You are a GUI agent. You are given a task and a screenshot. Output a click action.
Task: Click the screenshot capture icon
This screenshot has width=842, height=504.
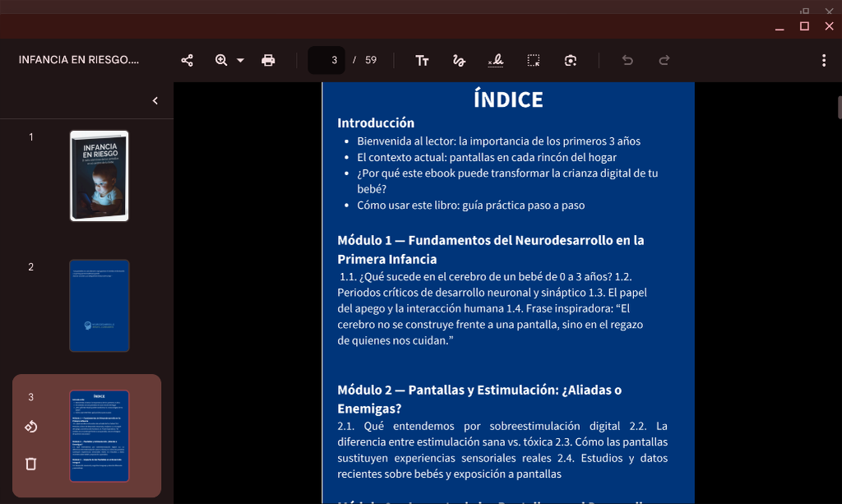571,60
